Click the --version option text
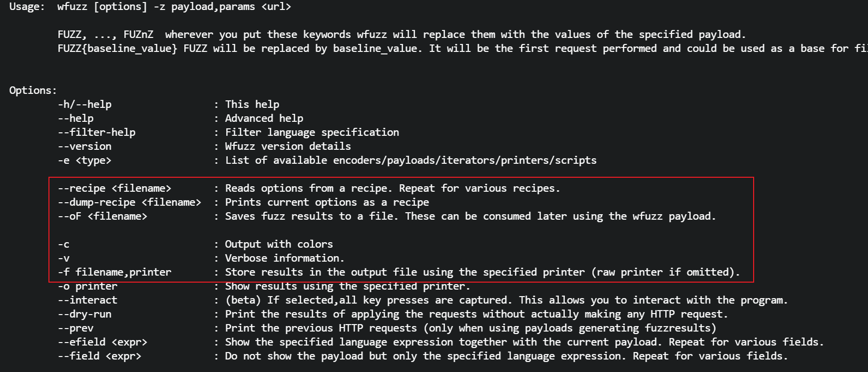The image size is (868, 372). (84, 146)
